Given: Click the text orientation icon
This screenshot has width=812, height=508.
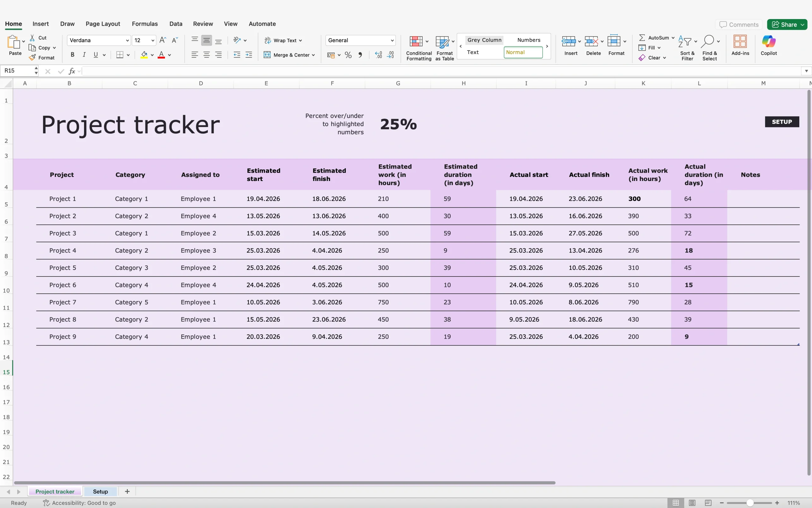Looking at the screenshot, I should [x=237, y=40].
